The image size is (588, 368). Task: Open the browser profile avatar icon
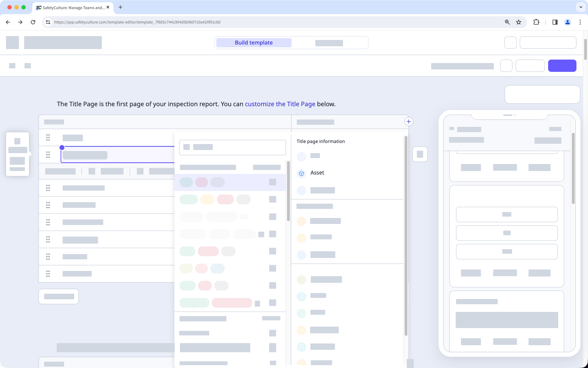568,22
